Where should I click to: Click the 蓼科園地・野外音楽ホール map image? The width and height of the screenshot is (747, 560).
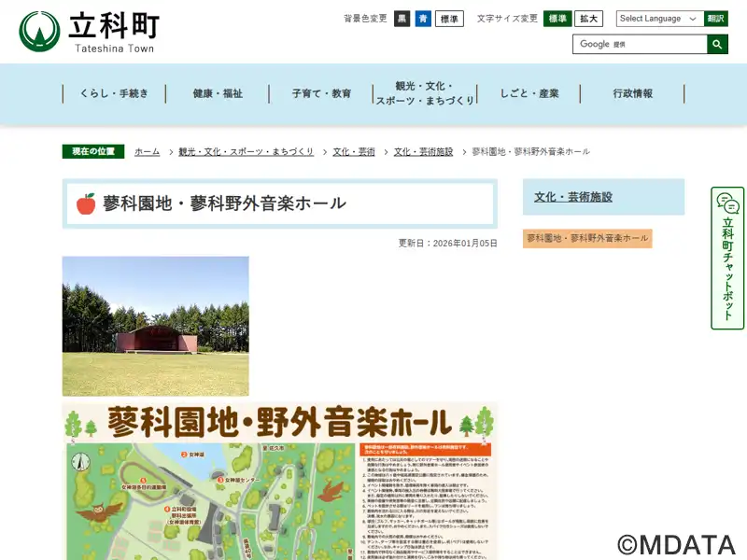click(x=280, y=481)
